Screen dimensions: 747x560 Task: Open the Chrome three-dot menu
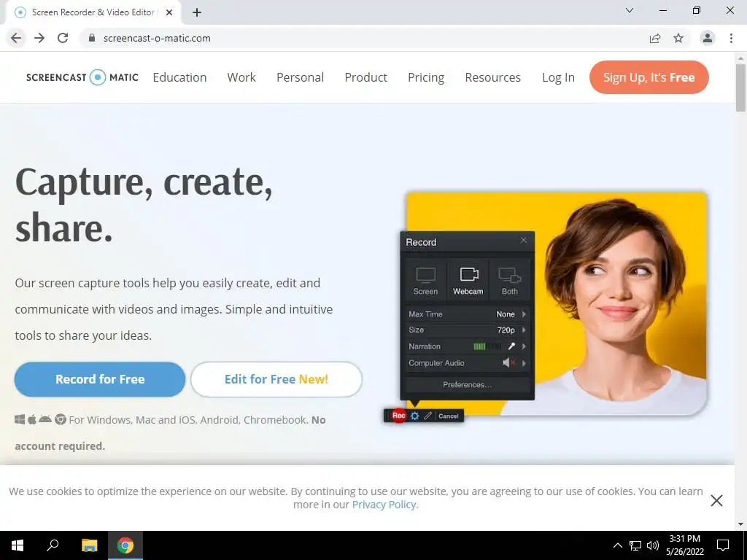pyautogui.click(x=731, y=38)
